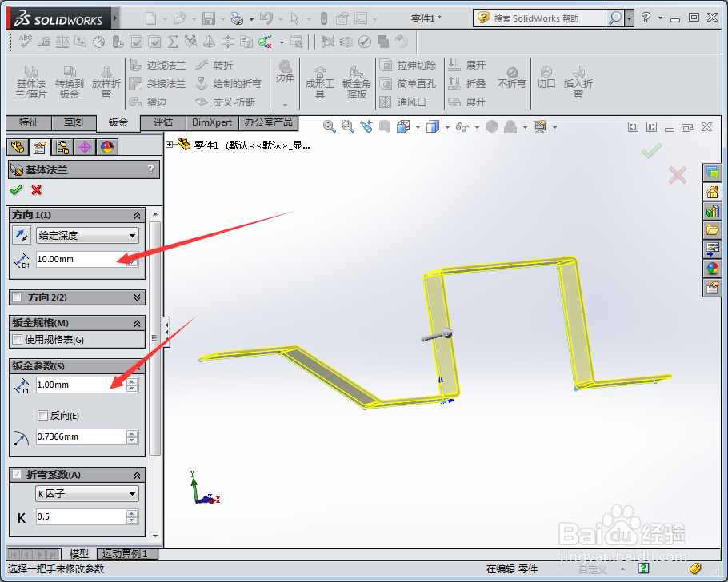Click the K value 0.5 field
The height and width of the screenshot is (582, 728).
81,516
